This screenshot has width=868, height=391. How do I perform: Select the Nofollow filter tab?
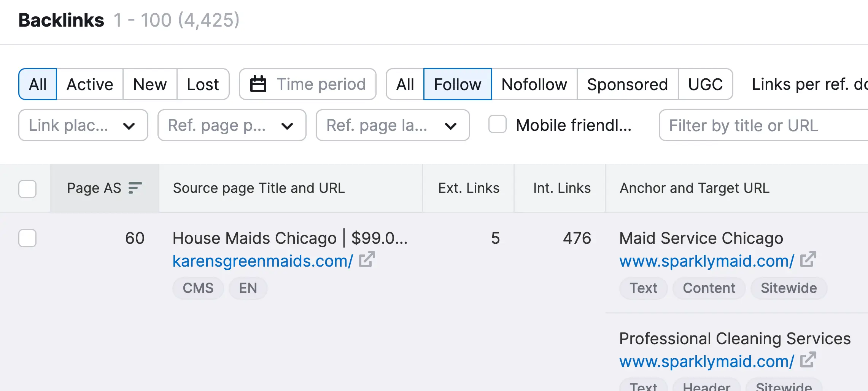coord(534,84)
